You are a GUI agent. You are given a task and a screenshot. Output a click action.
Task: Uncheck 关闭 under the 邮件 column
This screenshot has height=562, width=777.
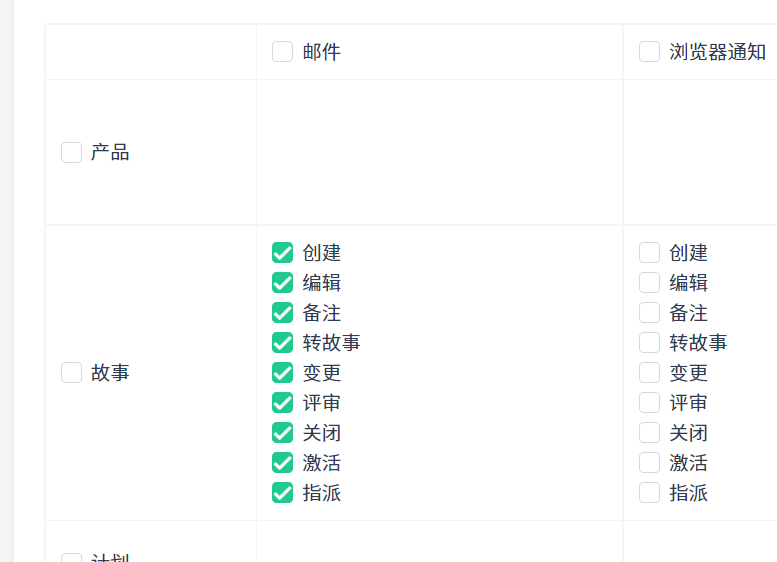tap(282, 433)
